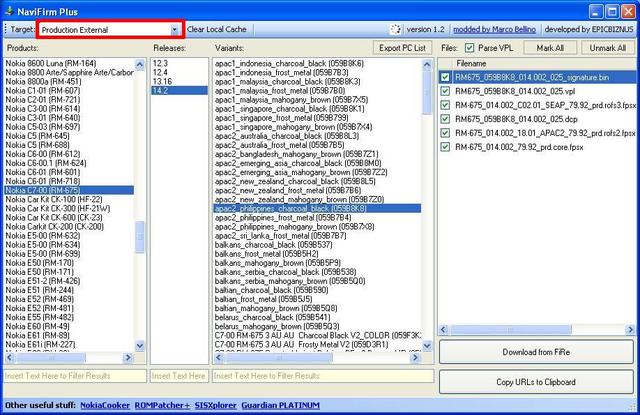Select apac1_indonesia_charcoal_black variant

coord(317,63)
